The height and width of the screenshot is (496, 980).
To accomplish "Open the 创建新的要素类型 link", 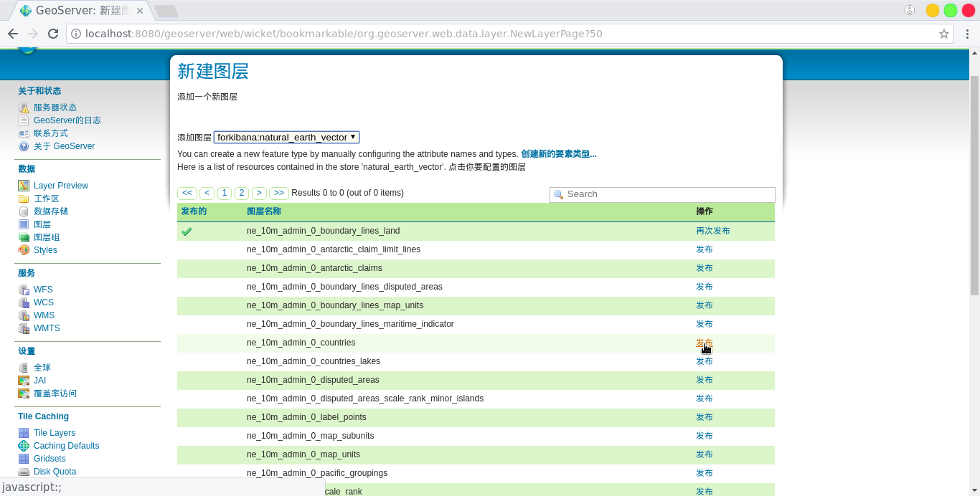I will pos(558,154).
